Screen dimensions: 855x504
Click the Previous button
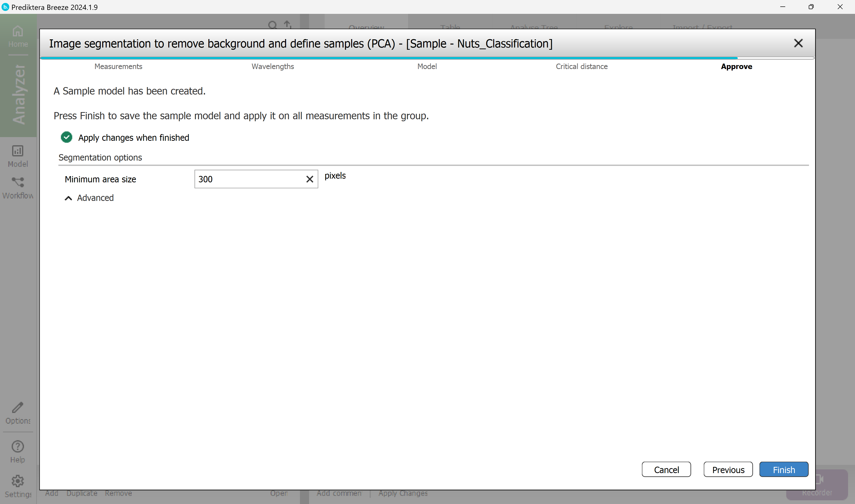click(728, 469)
